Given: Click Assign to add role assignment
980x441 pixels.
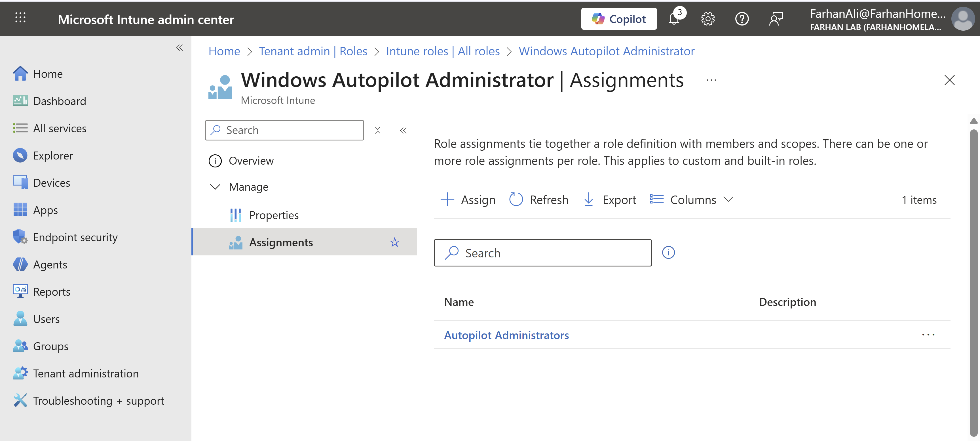Looking at the screenshot, I should (x=468, y=199).
